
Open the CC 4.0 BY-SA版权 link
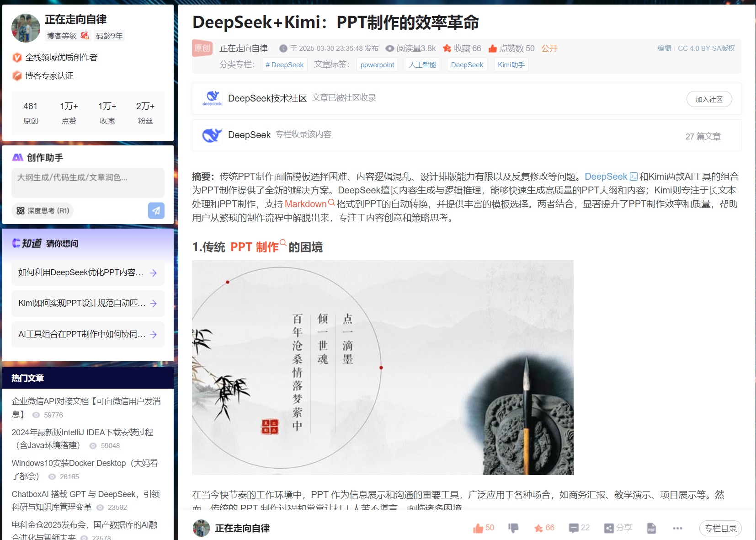click(x=706, y=48)
